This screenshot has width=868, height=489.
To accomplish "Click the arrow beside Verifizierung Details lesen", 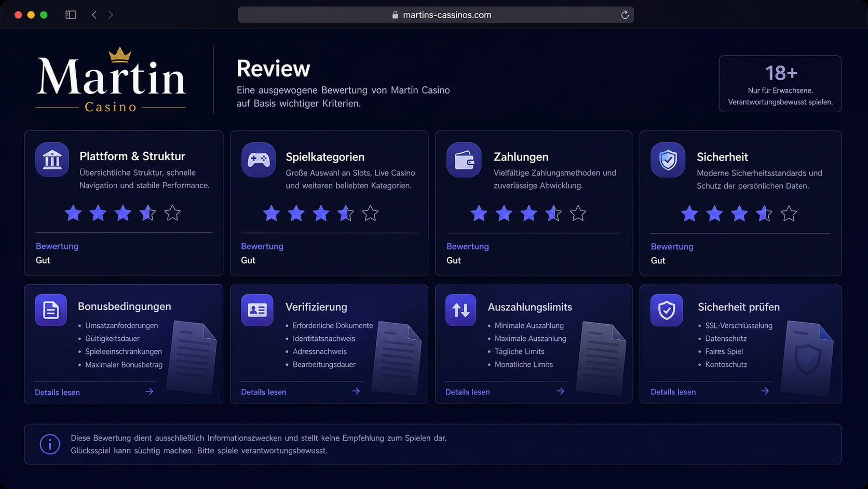I will click(x=356, y=391).
